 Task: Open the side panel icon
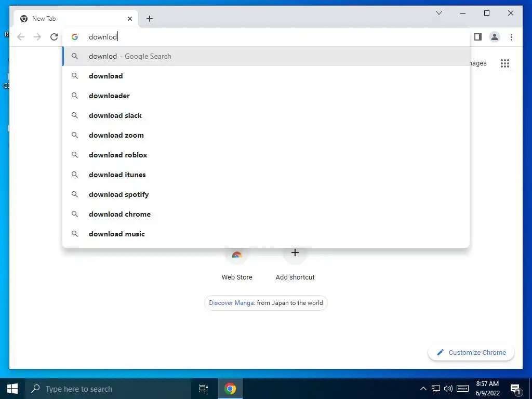click(478, 37)
